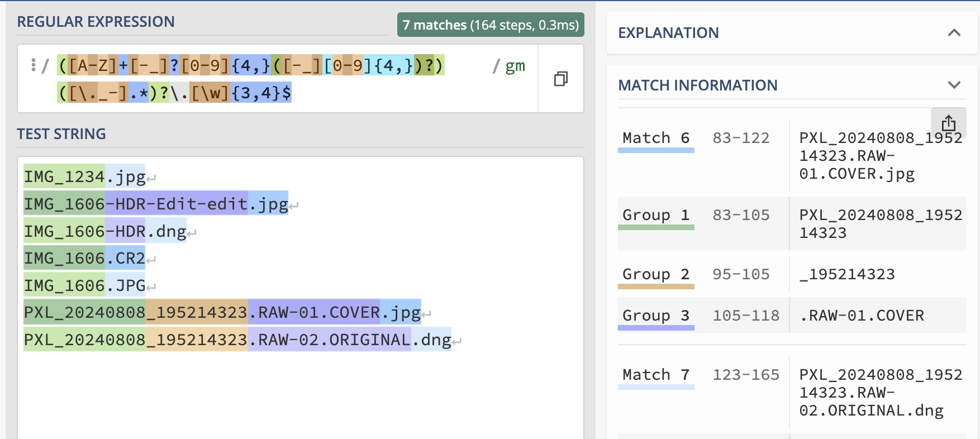980x439 pixels.
Task: Select Group 3 in match information
Action: (656, 316)
